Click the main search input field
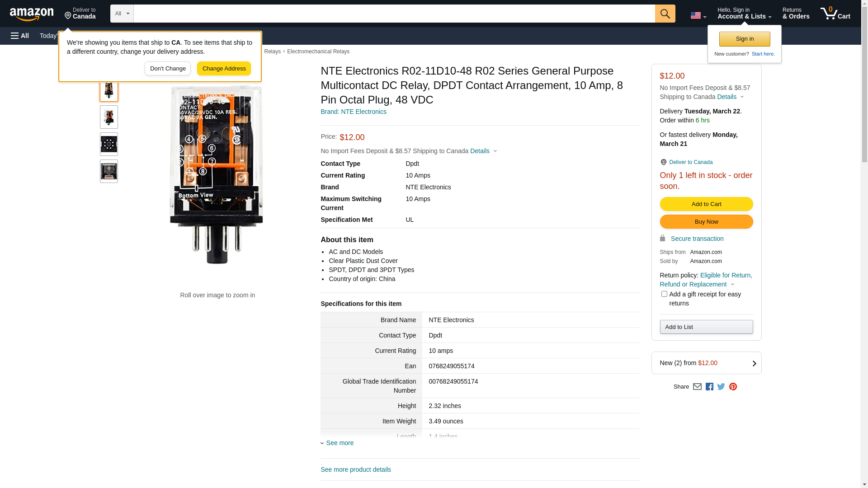This screenshot has height=488, width=868. pyautogui.click(x=394, y=14)
